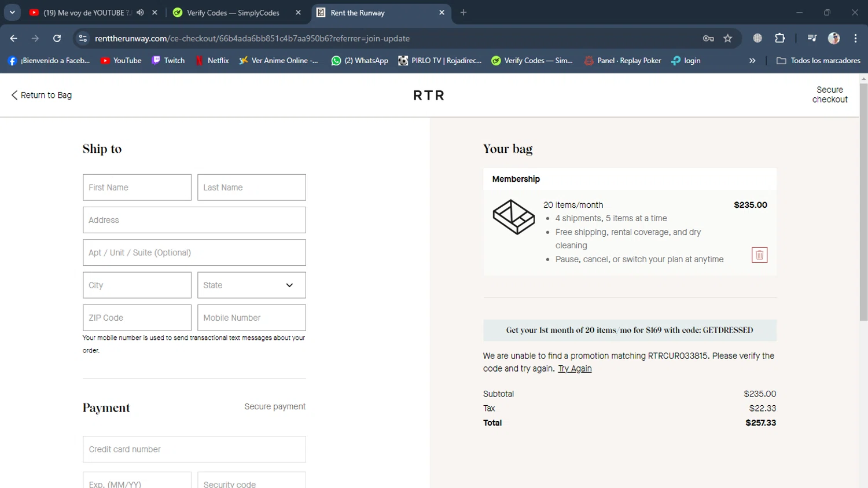Close the Verify Codes — SimplyCodes tab
Screen dimensions: 868x488
(x=298, y=12)
